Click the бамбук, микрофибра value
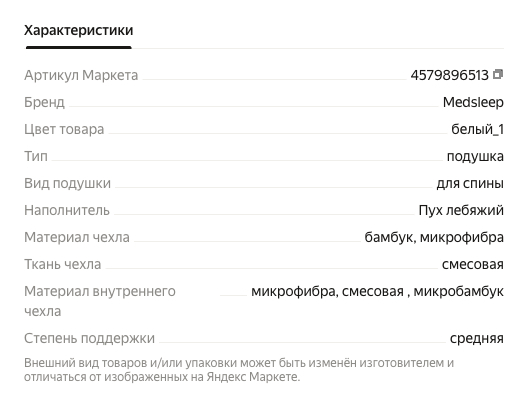The width and height of the screenshot is (528, 418). (434, 237)
